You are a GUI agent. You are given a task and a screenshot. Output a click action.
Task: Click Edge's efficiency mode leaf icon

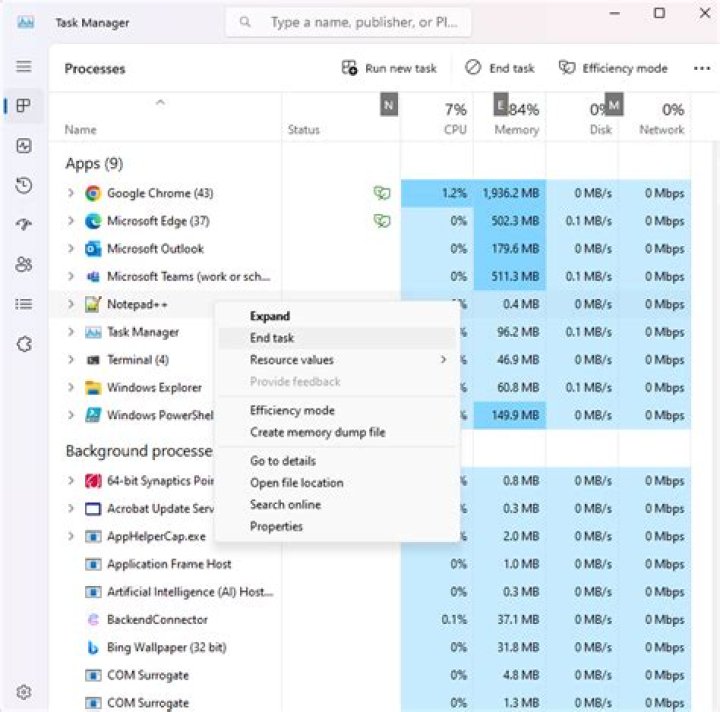point(382,221)
